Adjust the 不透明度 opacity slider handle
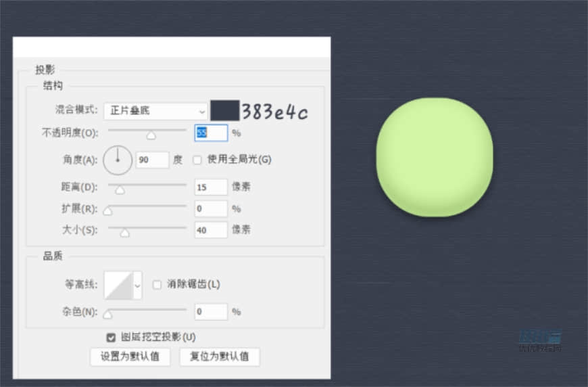This screenshot has width=588, height=387. click(x=151, y=135)
